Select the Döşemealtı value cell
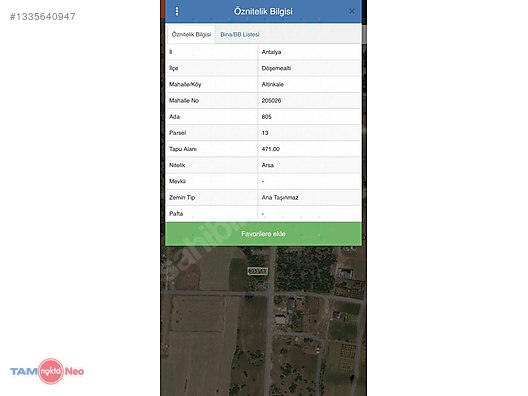The height and width of the screenshot is (396, 528). pyautogui.click(x=309, y=68)
